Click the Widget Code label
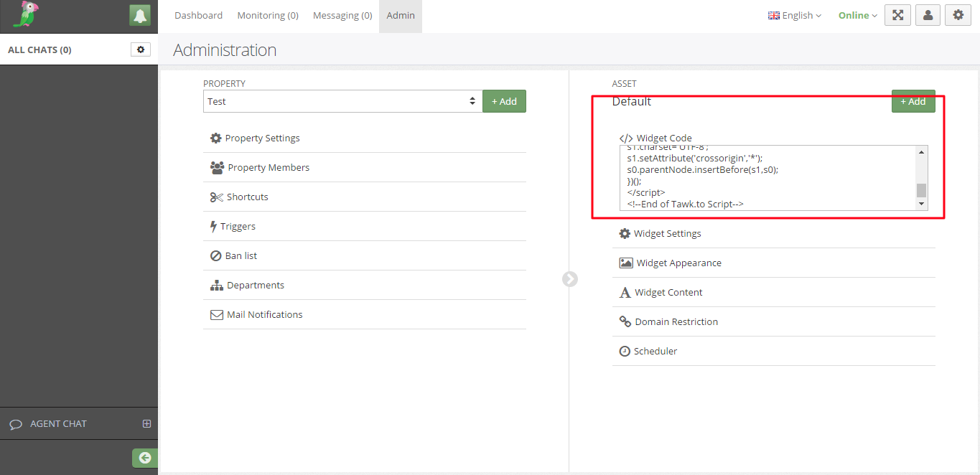Screen dimensions: 980x475 tap(664, 138)
